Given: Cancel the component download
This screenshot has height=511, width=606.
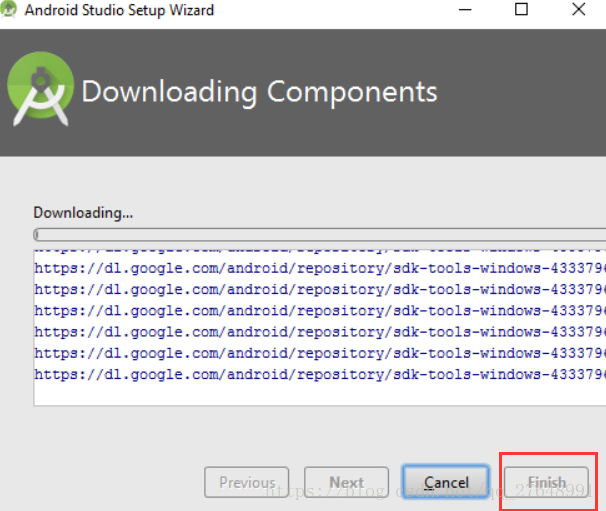Looking at the screenshot, I should coord(446,482).
